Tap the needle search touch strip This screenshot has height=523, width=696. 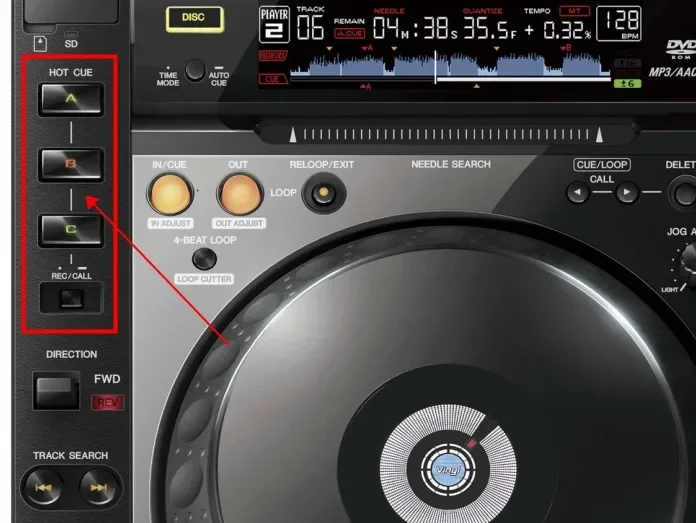(446, 135)
